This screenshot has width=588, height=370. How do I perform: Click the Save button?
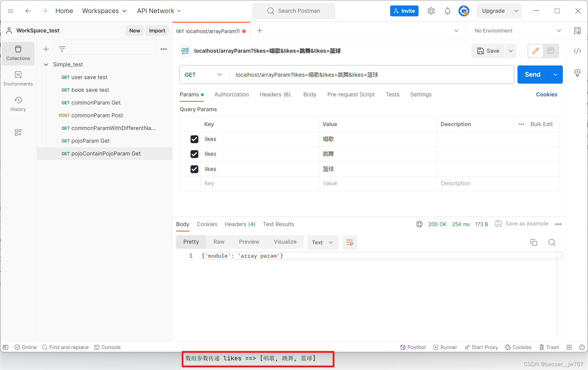488,51
